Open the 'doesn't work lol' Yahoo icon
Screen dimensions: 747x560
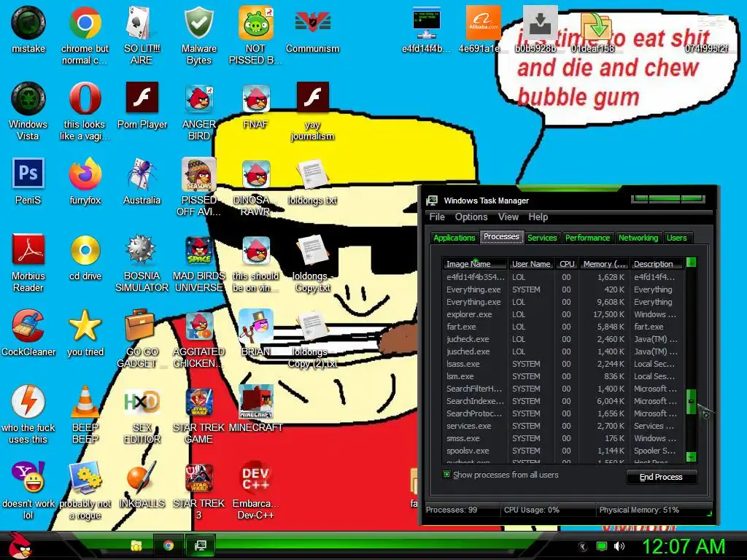point(28,489)
